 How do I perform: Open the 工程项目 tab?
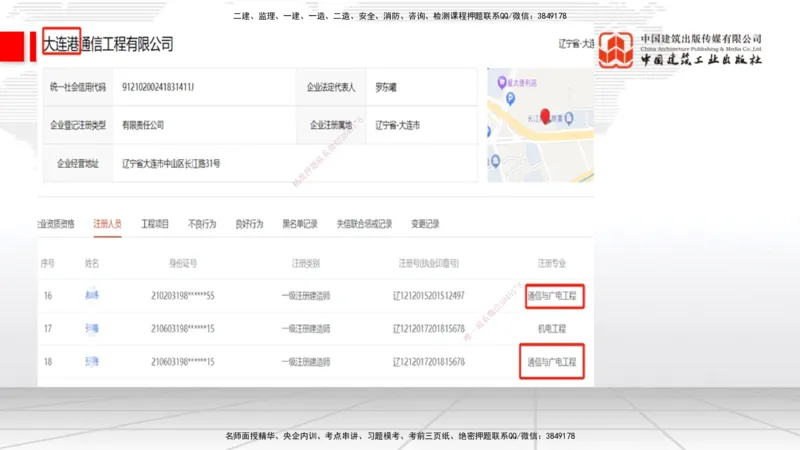point(155,223)
